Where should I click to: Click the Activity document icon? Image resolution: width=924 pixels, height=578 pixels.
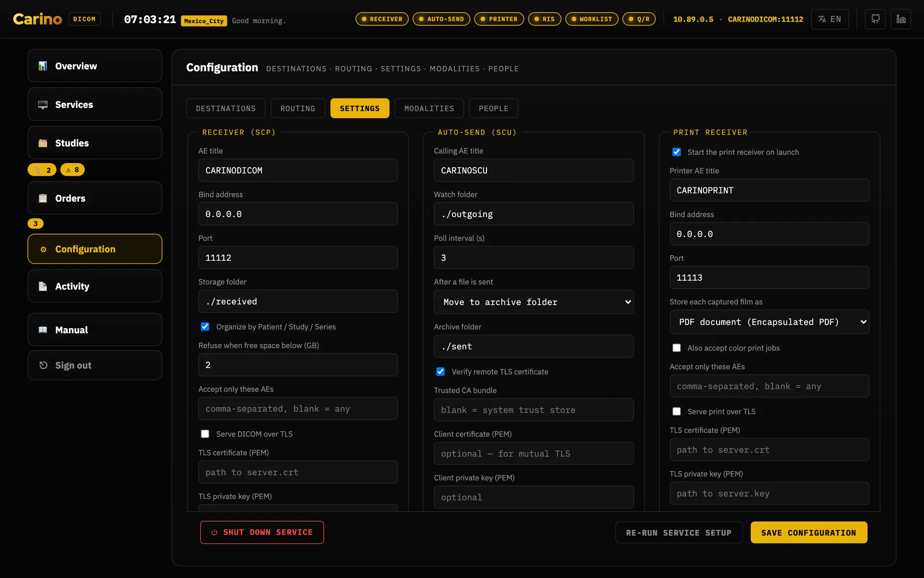point(43,286)
